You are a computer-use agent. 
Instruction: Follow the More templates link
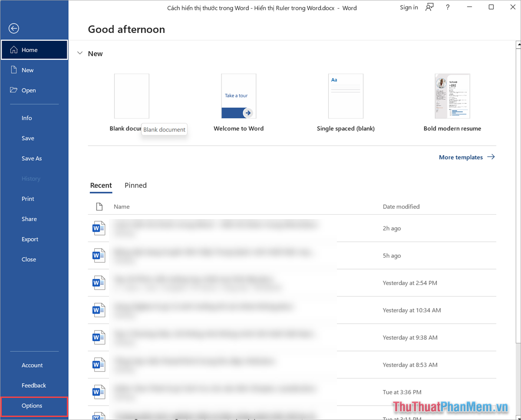coord(467,157)
